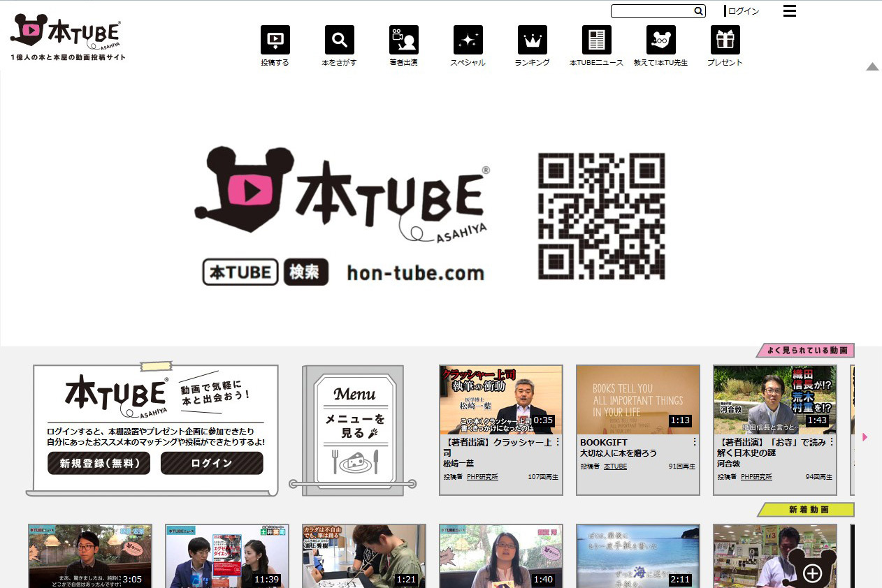Click the 教えて!本TU先生 bear icon
Screen dimensions: 882x588
tap(661, 40)
